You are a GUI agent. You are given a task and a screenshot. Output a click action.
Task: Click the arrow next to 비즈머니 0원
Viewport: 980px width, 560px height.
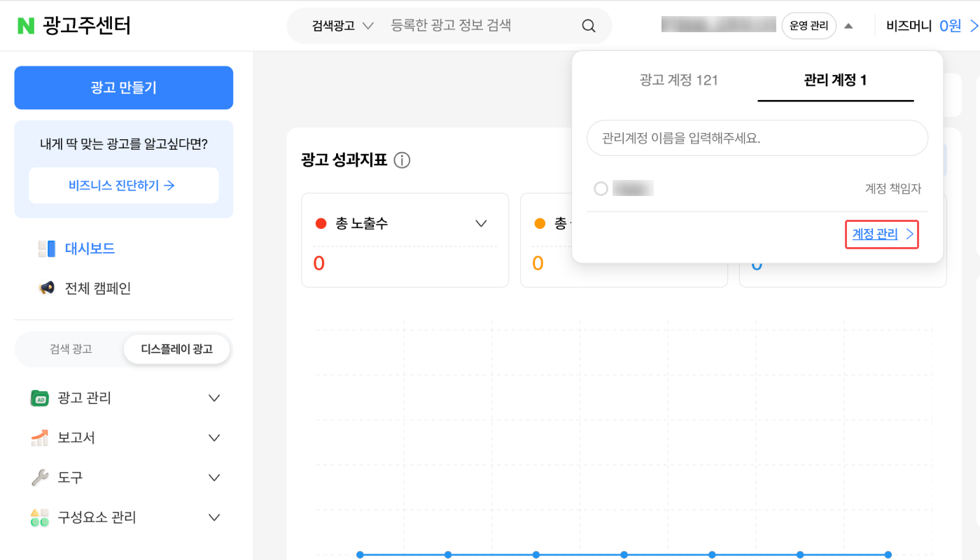pyautogui.click(x=973, y=26)
